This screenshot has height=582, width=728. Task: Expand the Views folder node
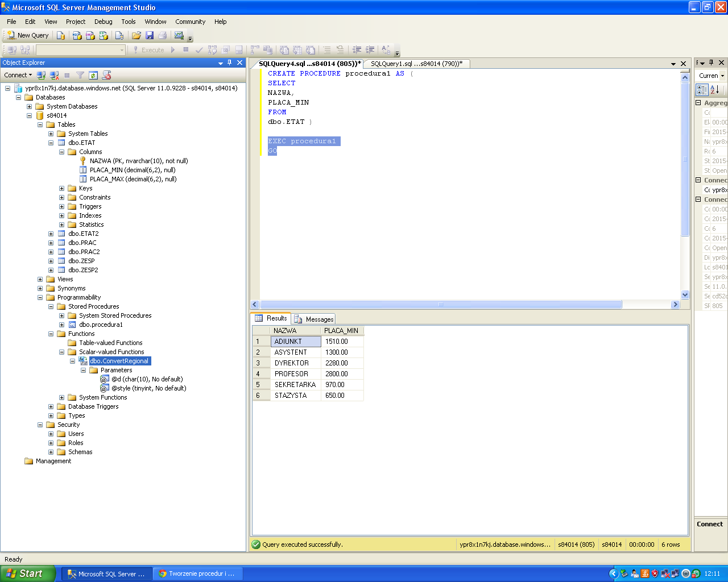coord(40,279)
